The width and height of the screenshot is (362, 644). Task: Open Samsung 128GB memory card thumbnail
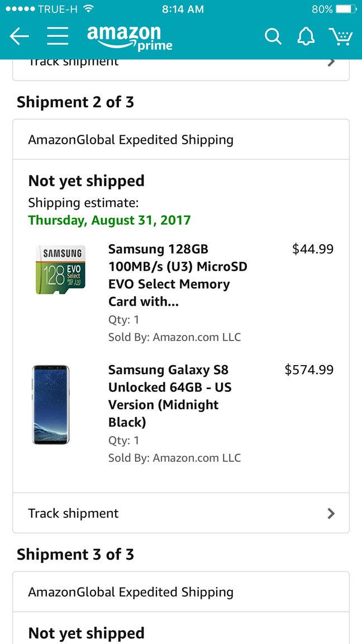[60, 269]
